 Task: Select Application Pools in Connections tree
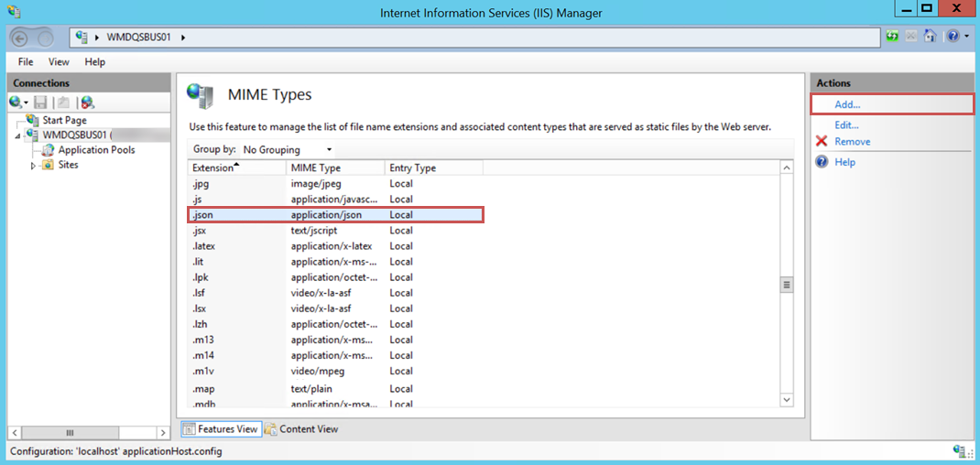pyautogui.click(x=96, y=150)
